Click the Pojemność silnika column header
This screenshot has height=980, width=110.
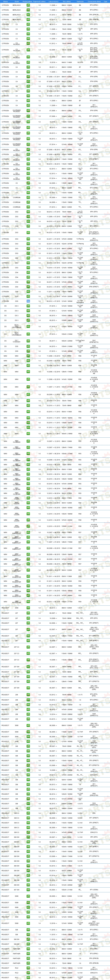pos(40,2)
